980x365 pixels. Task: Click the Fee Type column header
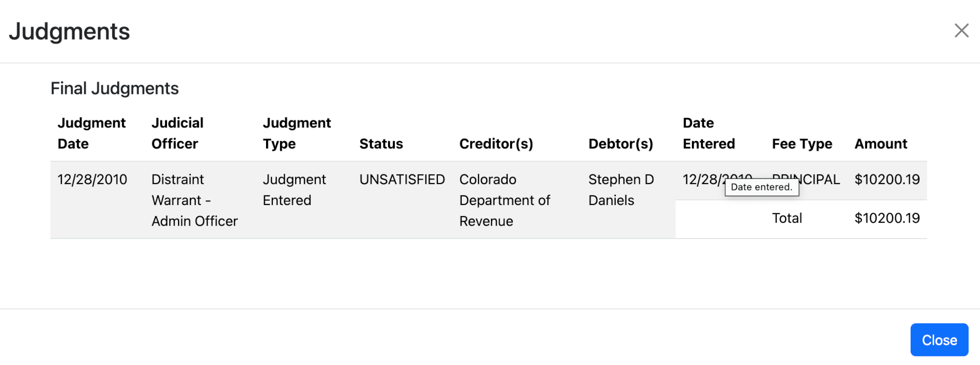click(802, 144)
